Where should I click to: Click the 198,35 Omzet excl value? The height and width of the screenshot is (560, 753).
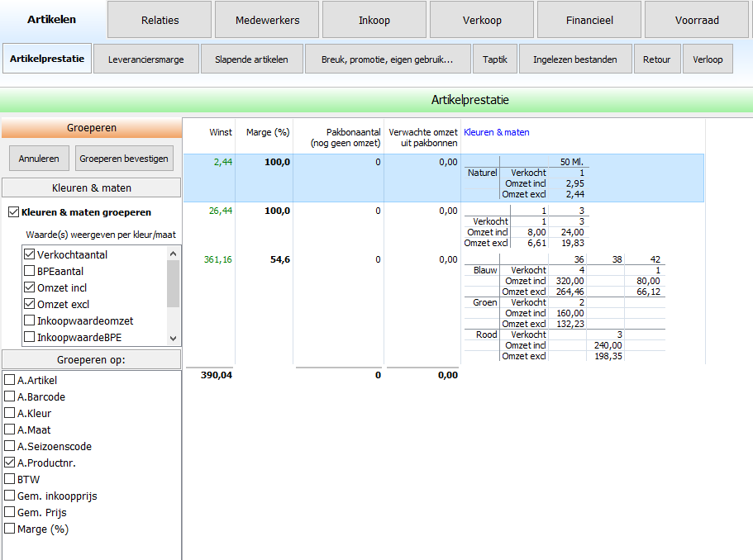click(x=608, y=356)
